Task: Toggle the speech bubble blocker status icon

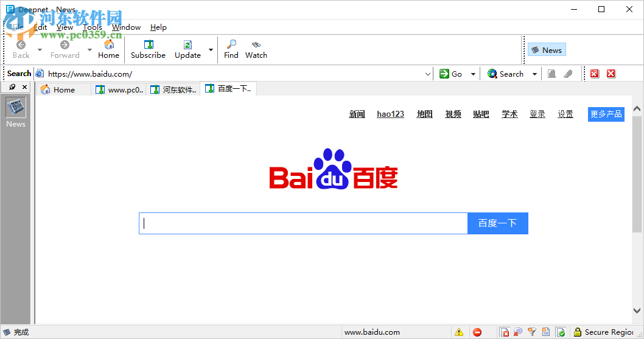Action: [x=518, y=332]
